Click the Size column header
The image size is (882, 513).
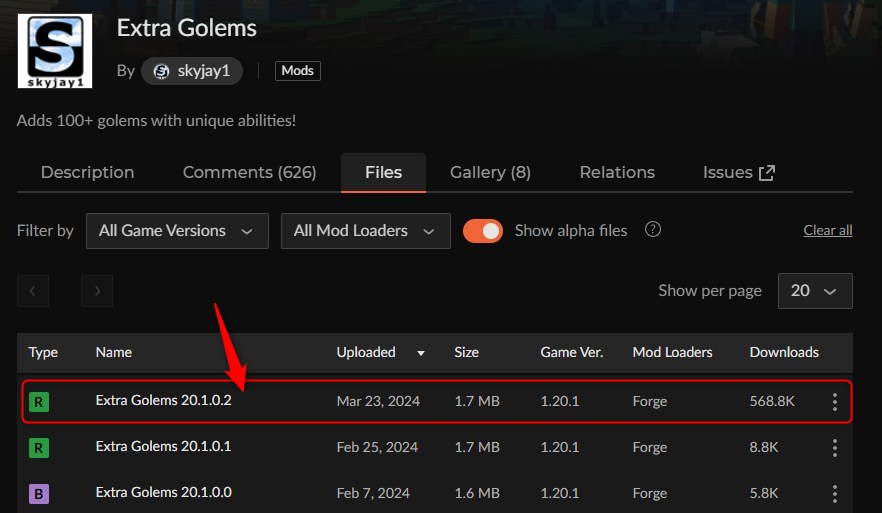[x=466, y=352]
